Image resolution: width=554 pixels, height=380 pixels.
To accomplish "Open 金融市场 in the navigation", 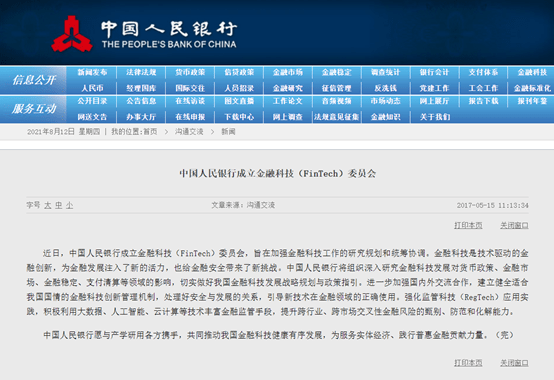I will (288, 72).
